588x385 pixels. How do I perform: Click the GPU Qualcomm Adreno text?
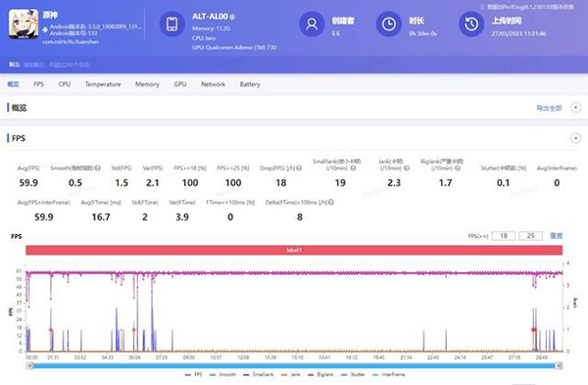pyautogui.click(x=234, y=48)
